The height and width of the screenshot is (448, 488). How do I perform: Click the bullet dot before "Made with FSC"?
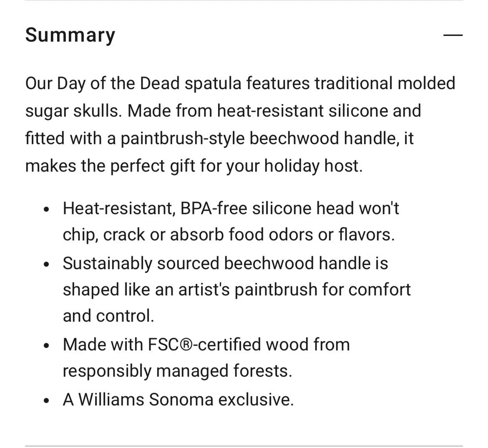click(x=46, y=346)
